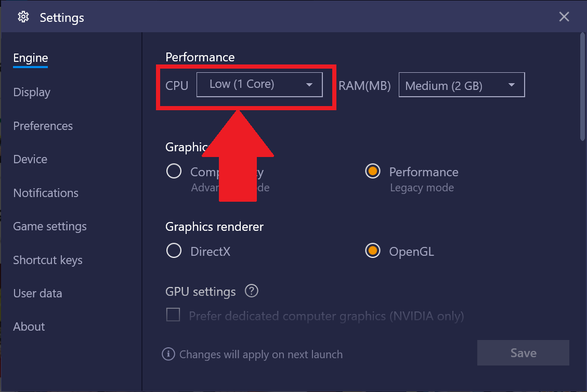Open the RAM Medium (2 GB) dropdown

coord(462,85)
